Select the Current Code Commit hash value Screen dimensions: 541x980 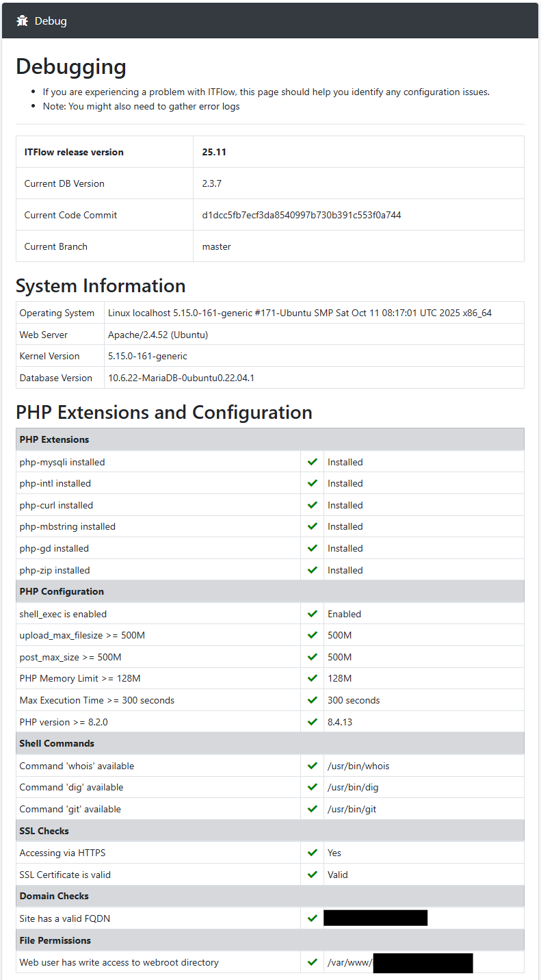click(x=301, y=215)
